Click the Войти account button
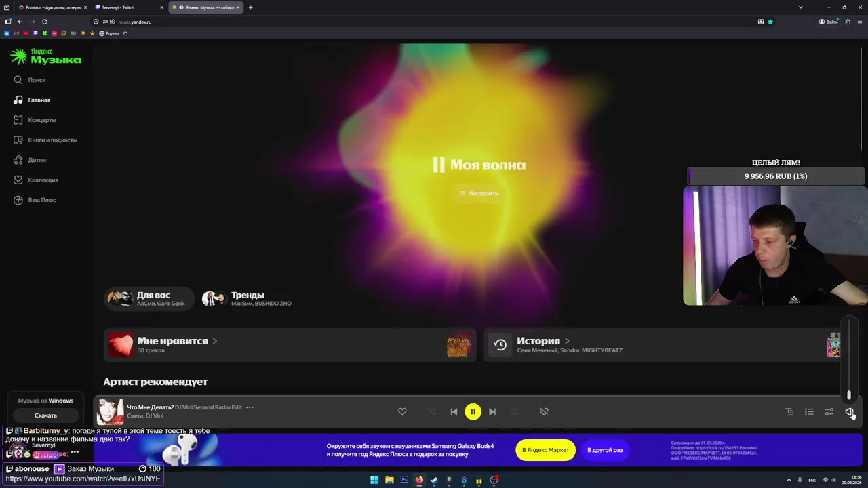This screenshot has height=488, width=868. click(x=828, y=22)
